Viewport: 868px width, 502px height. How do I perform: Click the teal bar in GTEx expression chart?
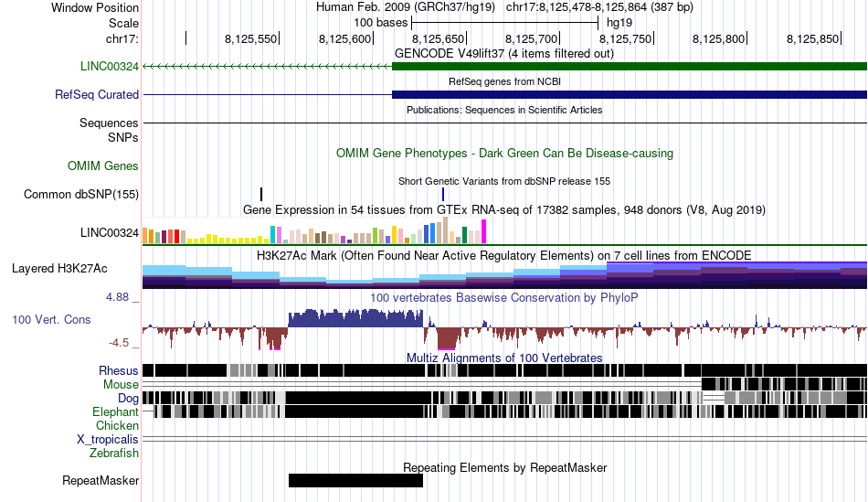coord(272,234)
